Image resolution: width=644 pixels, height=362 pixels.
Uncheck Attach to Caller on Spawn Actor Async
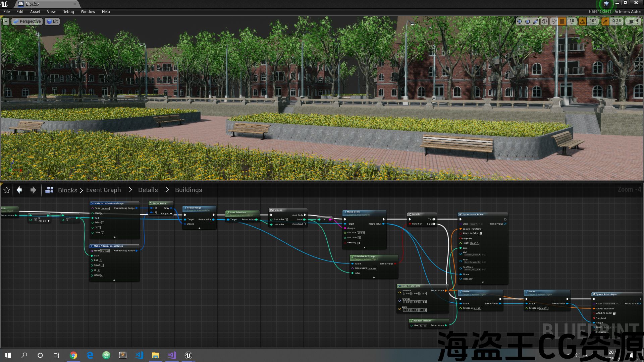(x=481, y=234)
